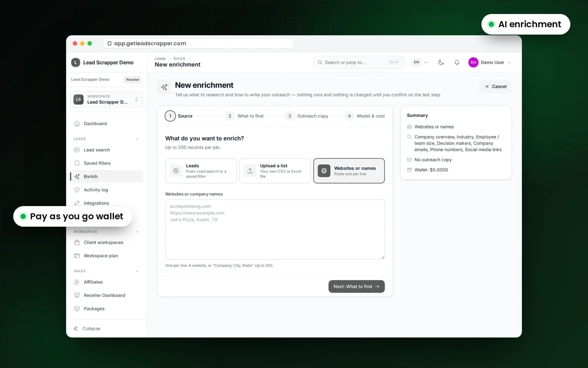Open the EN language dropdown
The width and height of the screenshot is (588, 368).
tap(419, 63)
